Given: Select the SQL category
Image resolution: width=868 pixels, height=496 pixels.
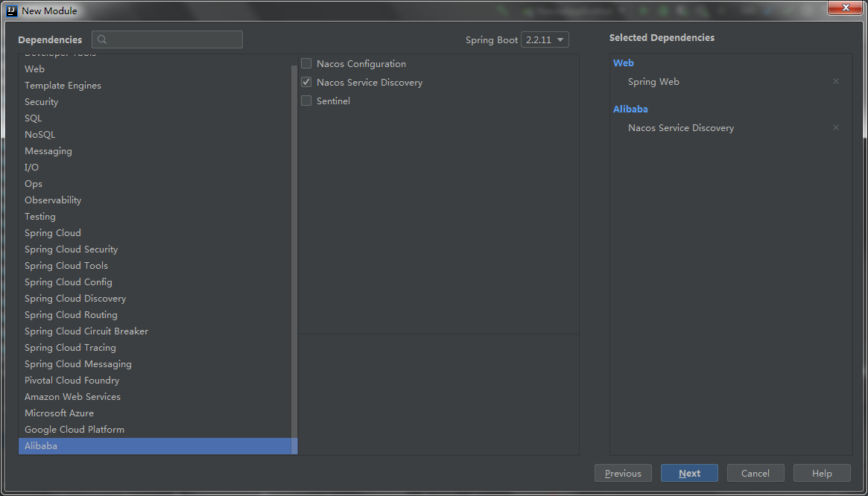Looking at the screenshot, I should click(155, 118).
